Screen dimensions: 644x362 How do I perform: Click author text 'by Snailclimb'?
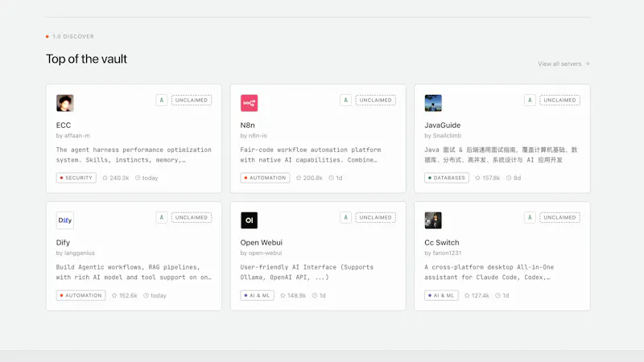443,135
